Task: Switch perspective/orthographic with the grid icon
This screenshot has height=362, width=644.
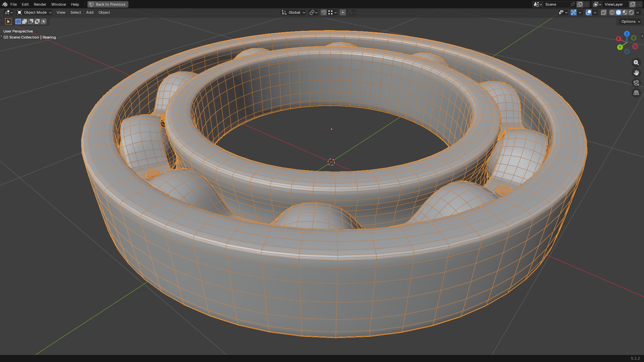Action: point(636,93)
